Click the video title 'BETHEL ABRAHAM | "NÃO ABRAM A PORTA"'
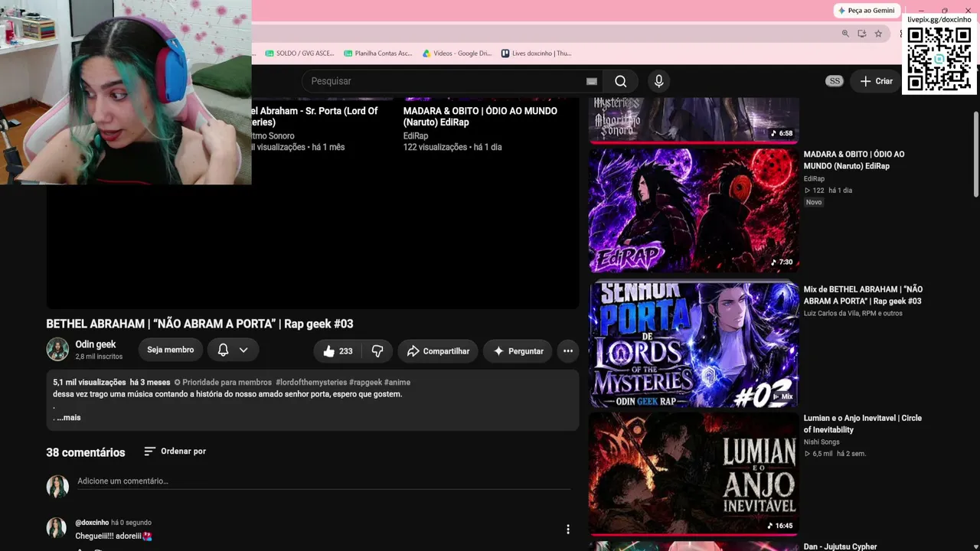Viewport: 980px width, 551px height. coord(199,324)
